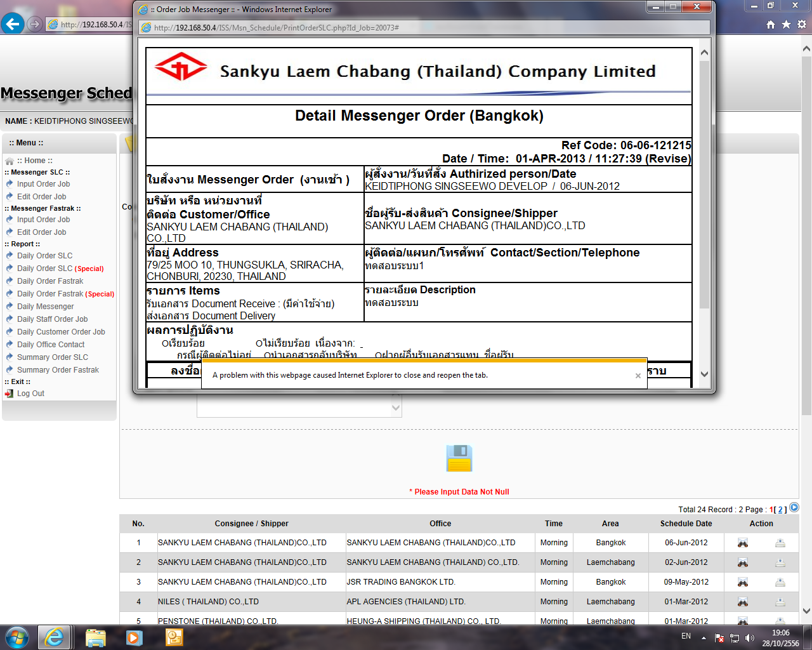
Task: Click the Schedule Date column header
Action: click(686, 524)
